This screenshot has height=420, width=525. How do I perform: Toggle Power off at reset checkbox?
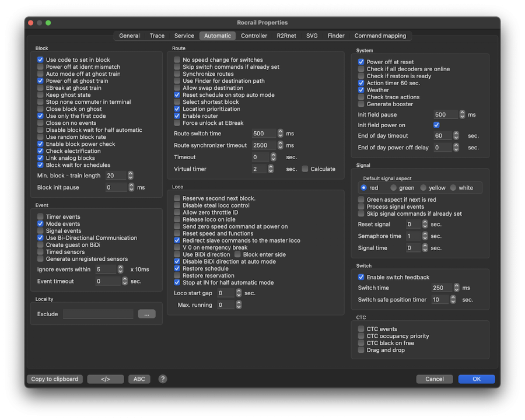click(361, 62)
